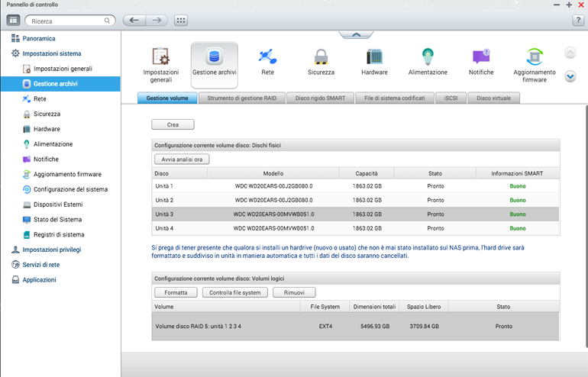Select the Unità 2 disk row
The height and width of the screenshot is (377, 588).
pos(355,200)
